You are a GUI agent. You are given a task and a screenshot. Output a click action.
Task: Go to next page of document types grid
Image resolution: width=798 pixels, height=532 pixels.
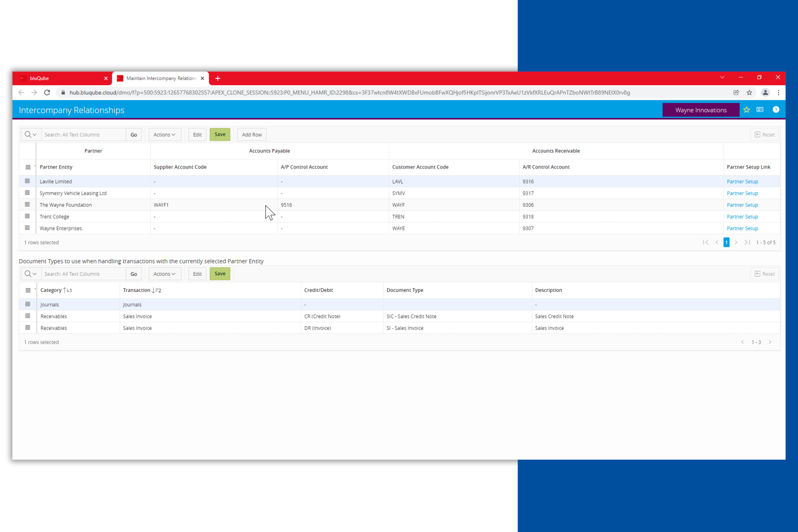coord(770,342)
